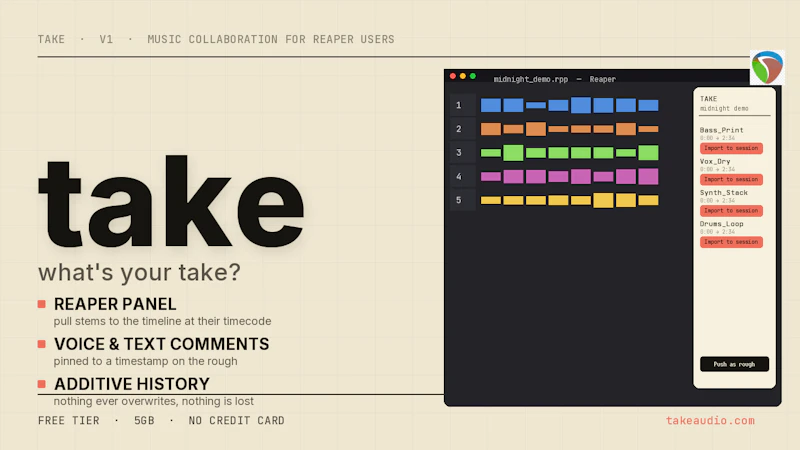Image resolution: width=800 pixels, height=450 pixels.
Task: Click 'pinned to a timestamp on the rough'
Action: pos(145,361)
